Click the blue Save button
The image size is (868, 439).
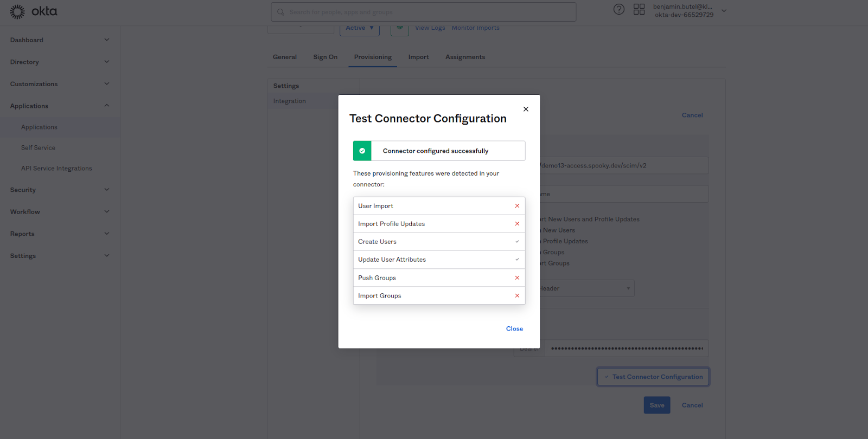[656, 405]
